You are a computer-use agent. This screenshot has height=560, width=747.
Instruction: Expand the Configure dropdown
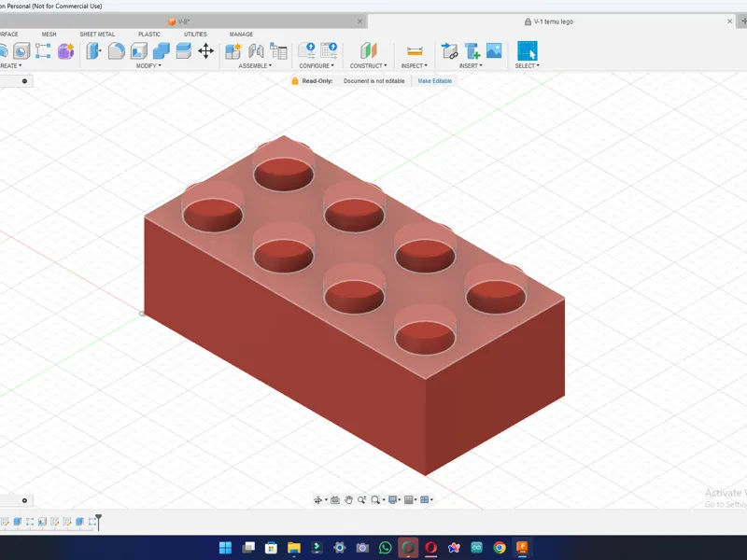coord(317,65)
